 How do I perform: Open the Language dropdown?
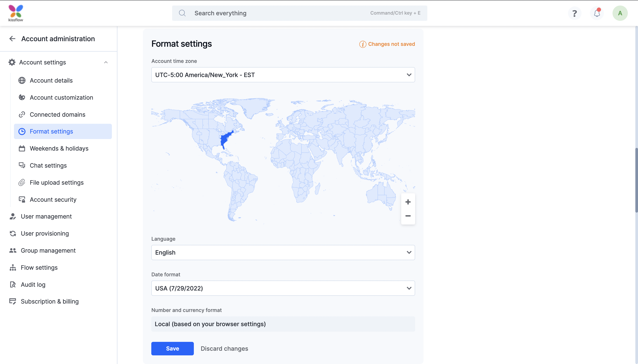[x=283, y=252]
